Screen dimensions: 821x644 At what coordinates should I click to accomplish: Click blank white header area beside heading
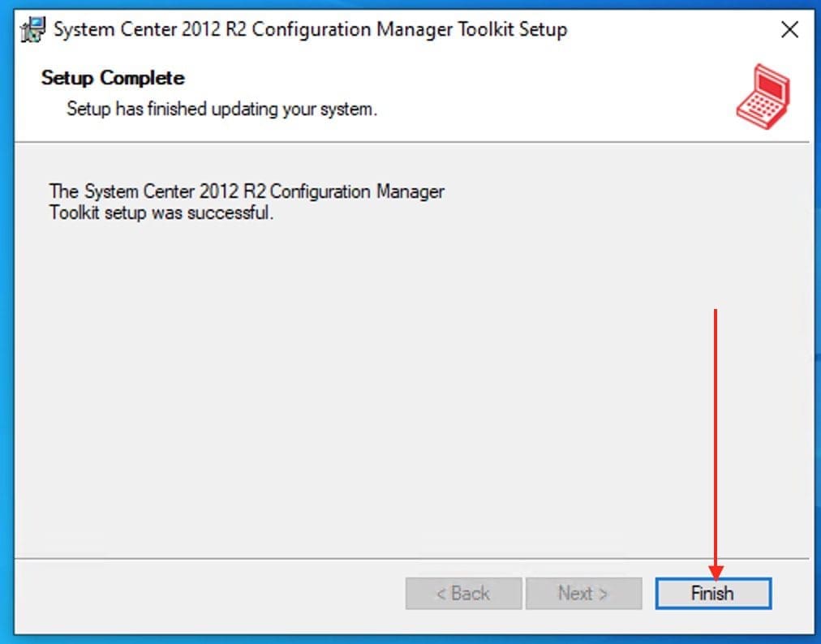[x=487, y=89]
